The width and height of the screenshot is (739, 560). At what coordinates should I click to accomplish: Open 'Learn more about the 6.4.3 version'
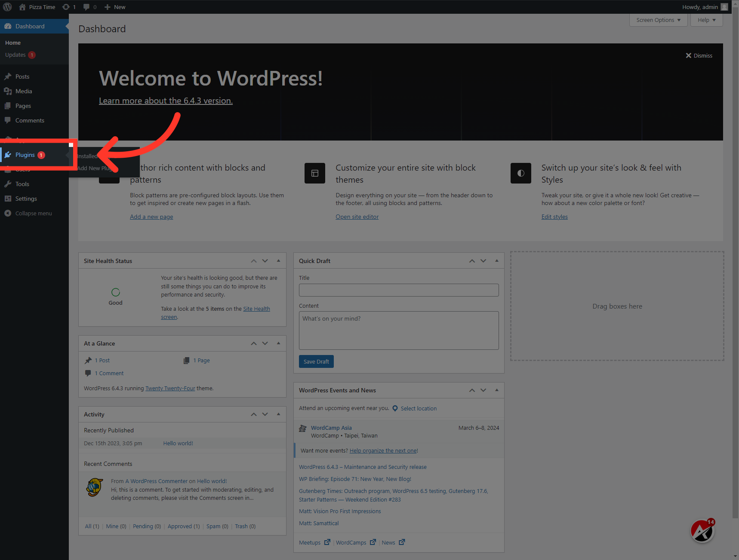coord(165,100)
